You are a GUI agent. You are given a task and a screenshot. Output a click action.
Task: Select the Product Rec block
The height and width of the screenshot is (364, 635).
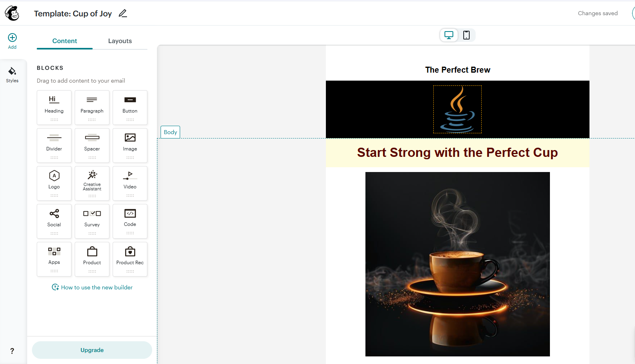(130, 259)
